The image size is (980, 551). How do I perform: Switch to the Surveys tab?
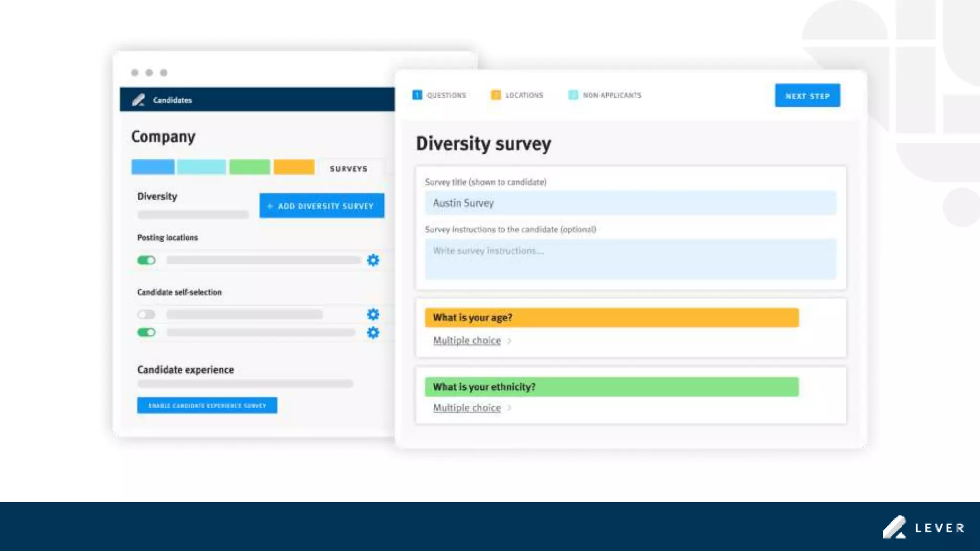click(348, 169)
